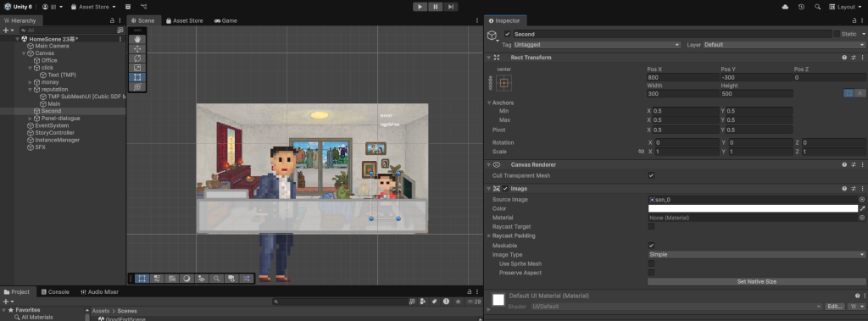Select the Rect tool in Scene

[x=137, y=77]
